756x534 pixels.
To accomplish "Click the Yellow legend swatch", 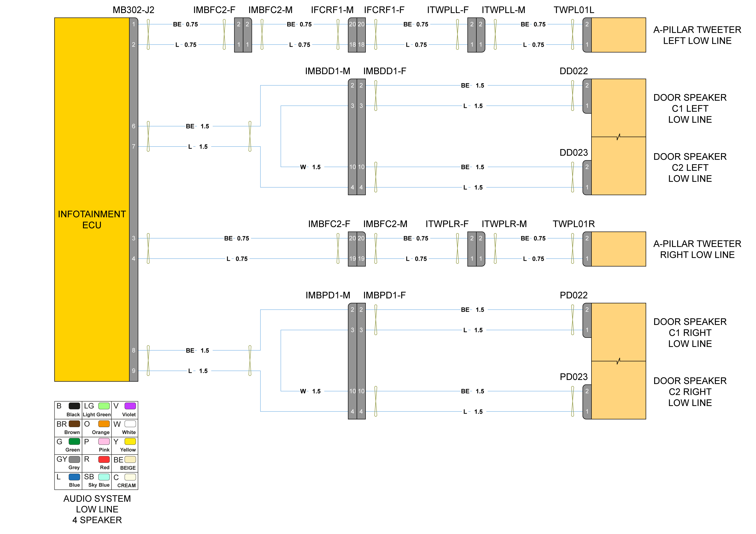I will 130,442.
